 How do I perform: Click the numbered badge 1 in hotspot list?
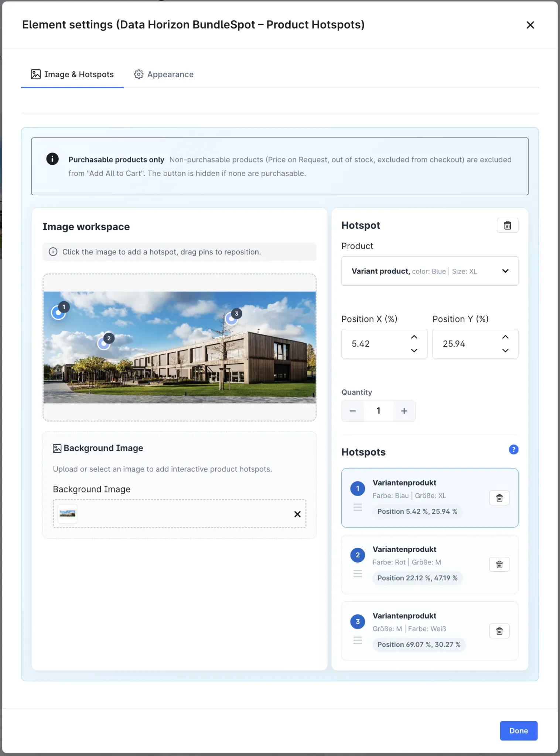[x=358, y=488]
